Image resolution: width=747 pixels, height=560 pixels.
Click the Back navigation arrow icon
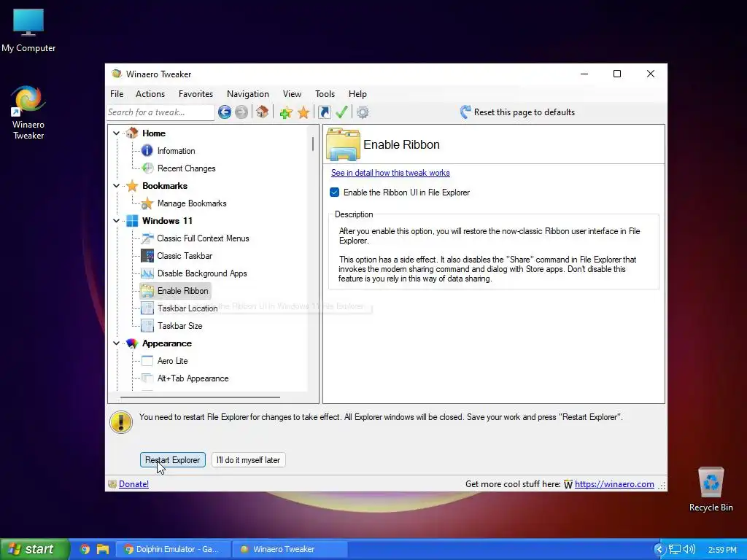tap(225, 112)
